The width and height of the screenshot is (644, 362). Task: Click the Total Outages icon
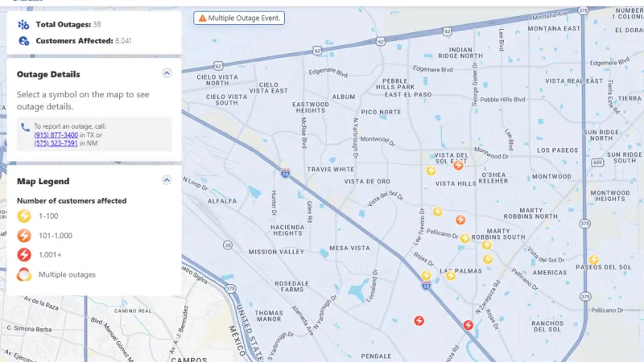click(23, 25)
